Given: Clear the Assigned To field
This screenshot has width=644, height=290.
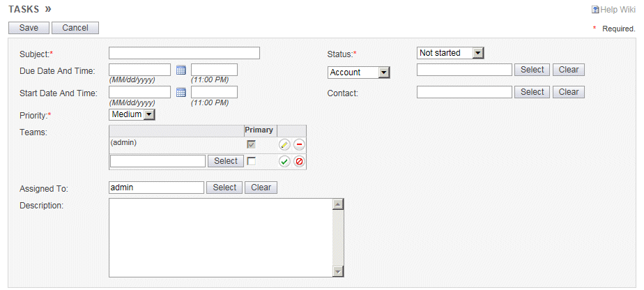Looking at the screenshot, I should (x=261, y=188).
